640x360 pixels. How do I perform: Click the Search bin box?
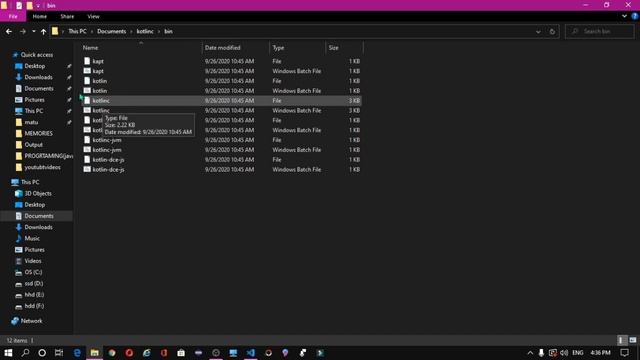point(600,31)
